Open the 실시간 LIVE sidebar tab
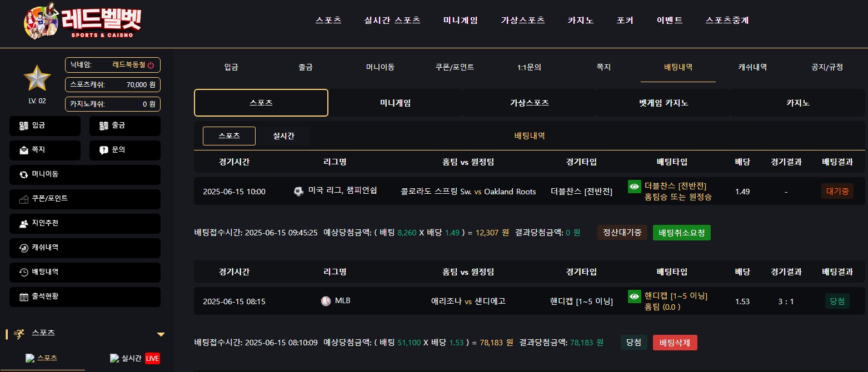 (135, 359)
